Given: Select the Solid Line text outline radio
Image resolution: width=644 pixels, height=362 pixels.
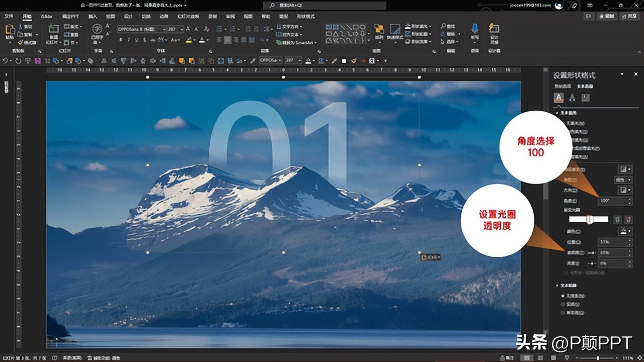Looking at the screenshot, I should 563,304.
